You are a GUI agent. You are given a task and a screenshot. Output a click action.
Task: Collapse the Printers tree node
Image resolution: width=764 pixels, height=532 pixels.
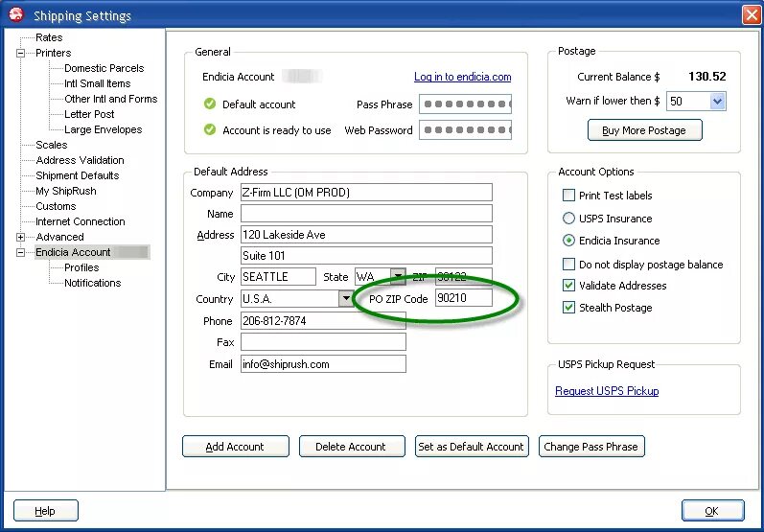pyautogui.click(x=20, y=53)
